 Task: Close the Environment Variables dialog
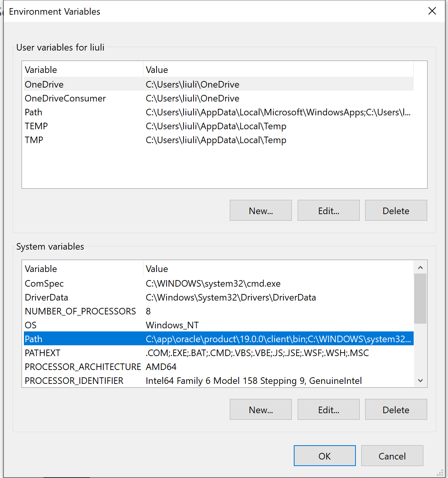[x=432, y=11]
